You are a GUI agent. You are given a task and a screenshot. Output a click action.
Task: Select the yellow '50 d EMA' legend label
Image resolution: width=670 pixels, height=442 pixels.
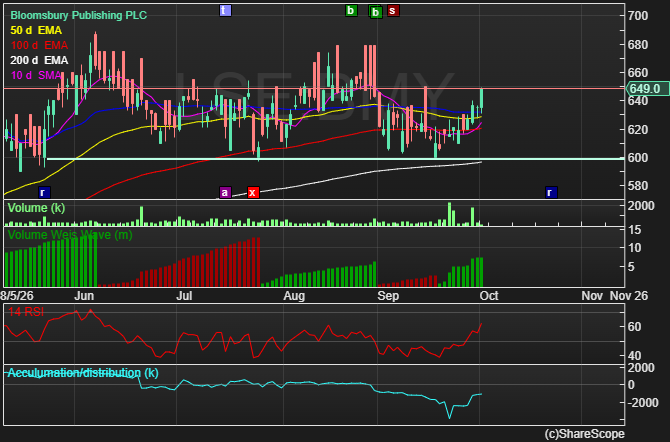[36, 30]
